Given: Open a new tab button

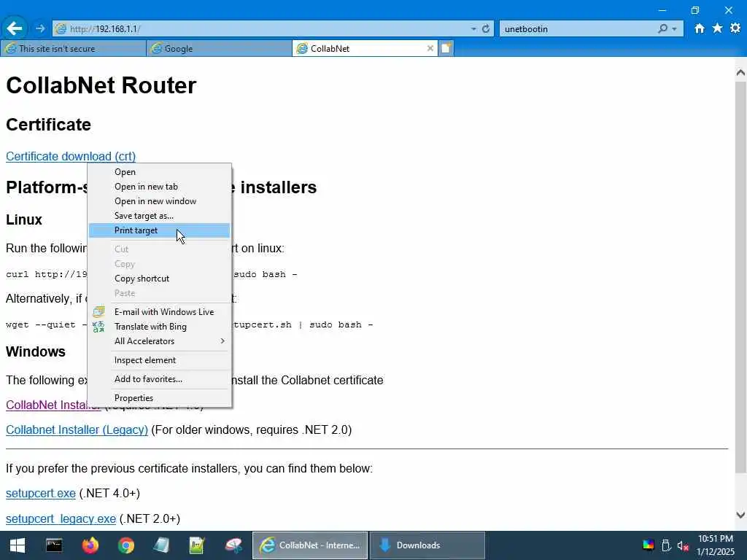Looking at the screenshot, I should [x=446, y=48].
